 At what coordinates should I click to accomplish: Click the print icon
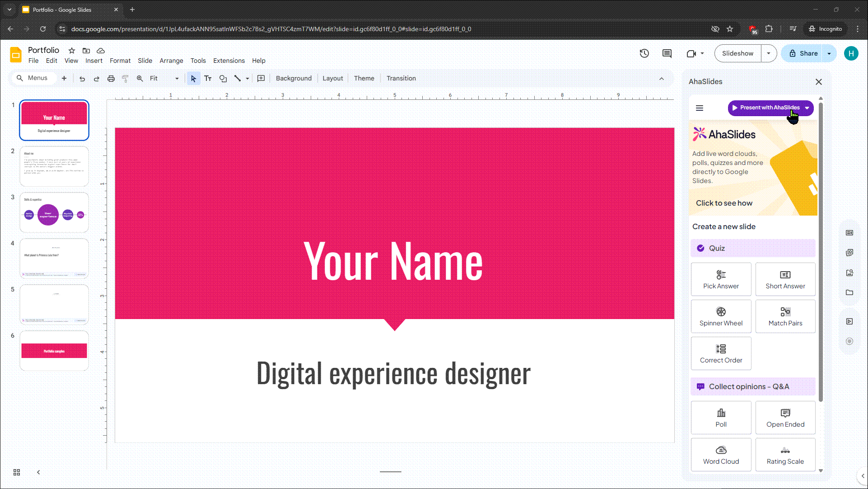tap(111, 79)
